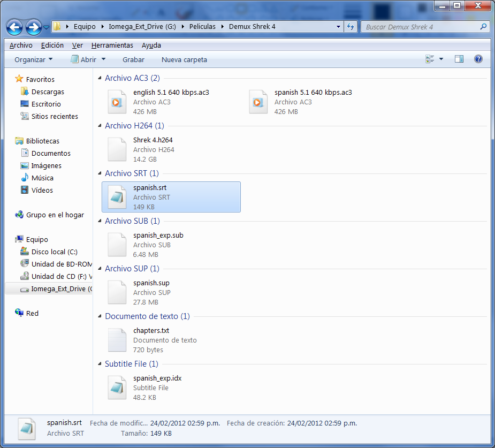Viewport: 495px width, 448px height.
Task: Select the spanish_exp.sub file icon
Action: click(x=117, y=245)
